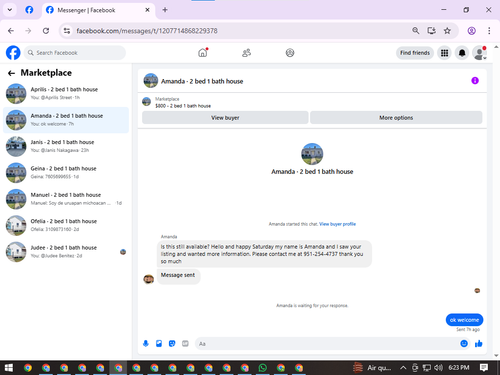This screenshot has width=500, height=375.
Task: Select the Amanda conversation in the list
Action: click(x=66, y=120)
